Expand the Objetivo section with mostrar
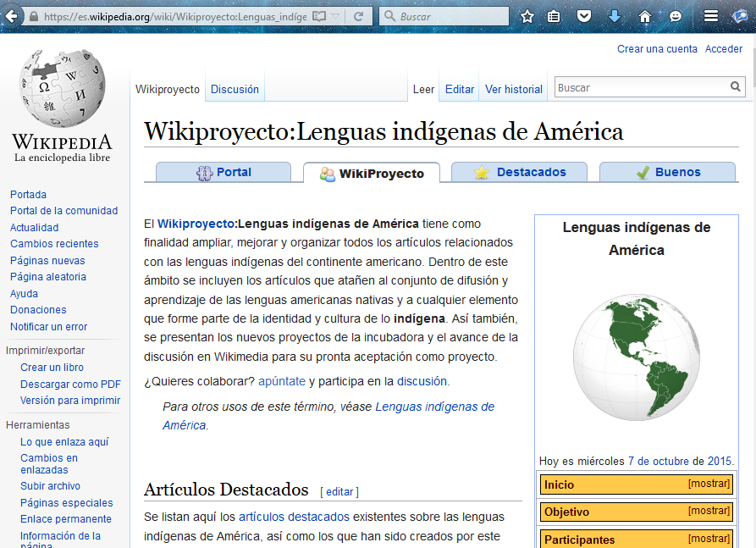The image size is (756, 548). [709, 511]
